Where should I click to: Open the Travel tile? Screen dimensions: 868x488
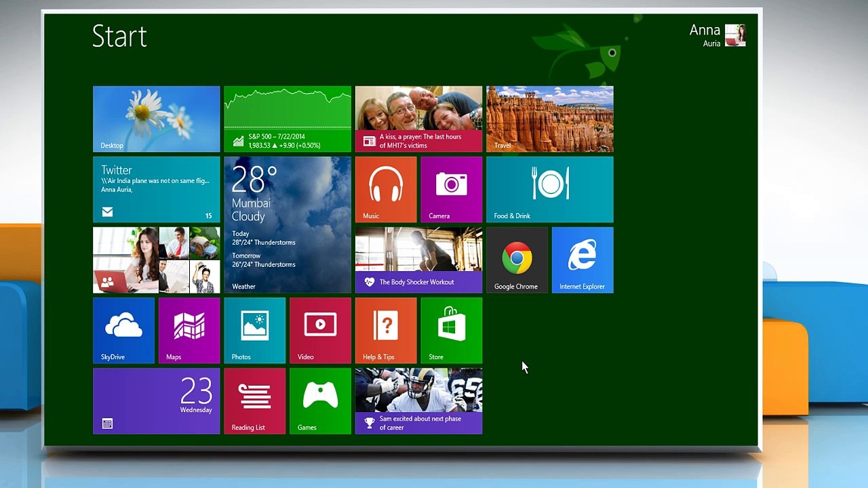pos(550,119)
